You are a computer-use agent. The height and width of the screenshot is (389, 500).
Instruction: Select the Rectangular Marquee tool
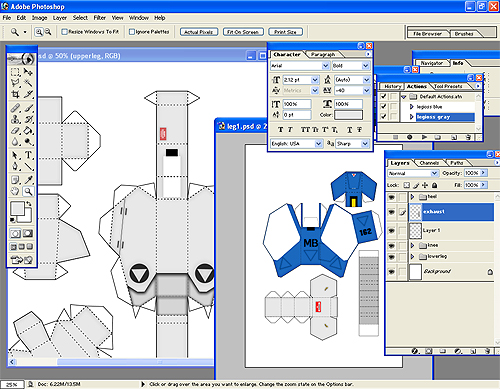(15, 72)
